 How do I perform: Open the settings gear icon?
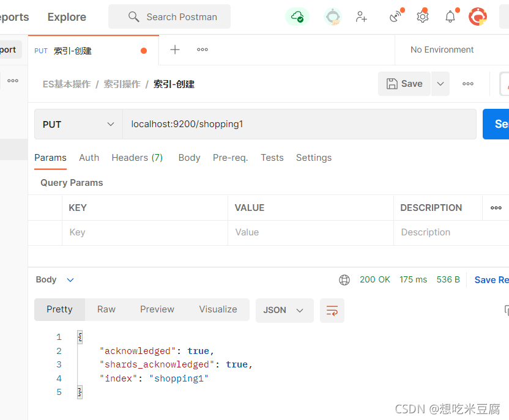(x=423, y=17)
